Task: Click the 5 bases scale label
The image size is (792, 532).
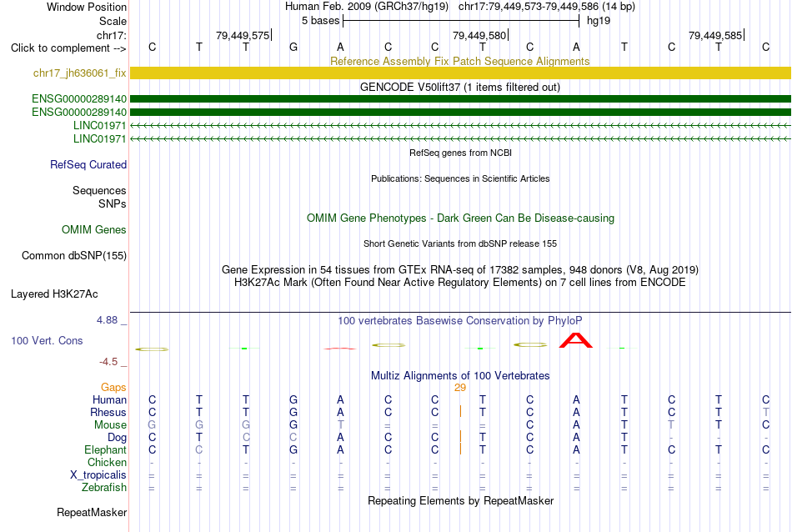Action: coord(321,21)
